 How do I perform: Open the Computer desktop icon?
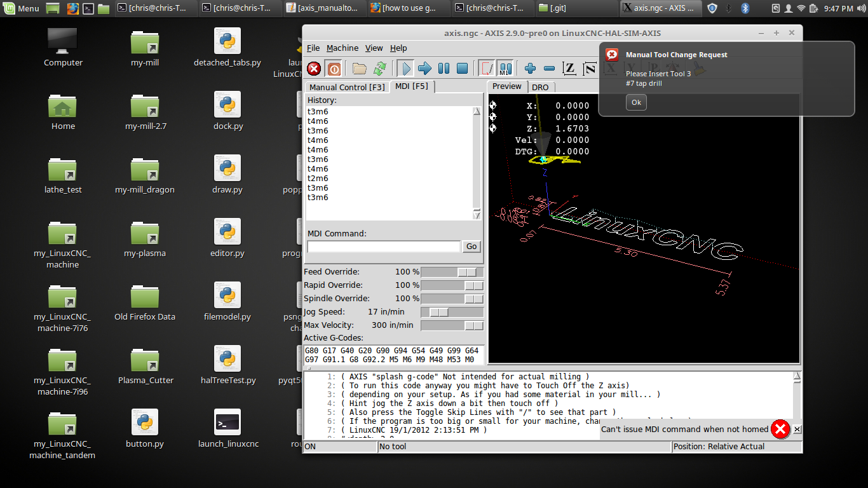pyautogui.click(x=63, y=48)
